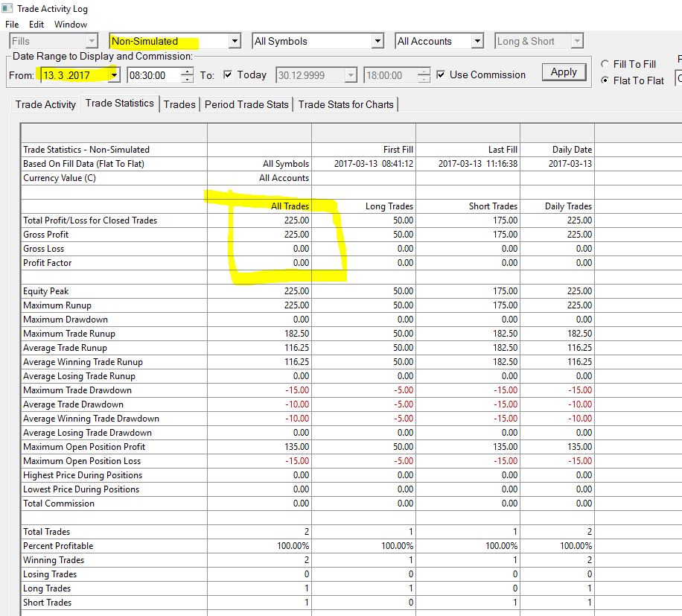Open the Non-Simulated dropdown
Screen dimensions: 682x616
[235, 41]
